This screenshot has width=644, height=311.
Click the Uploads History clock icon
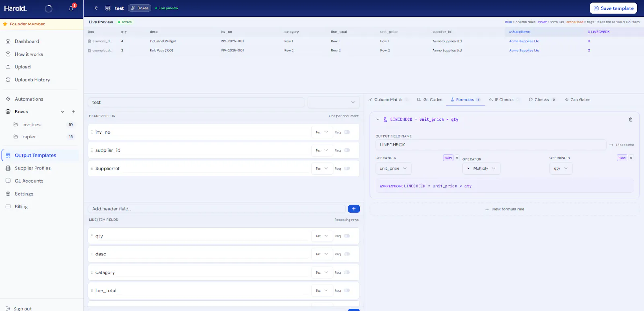point(8,80)
